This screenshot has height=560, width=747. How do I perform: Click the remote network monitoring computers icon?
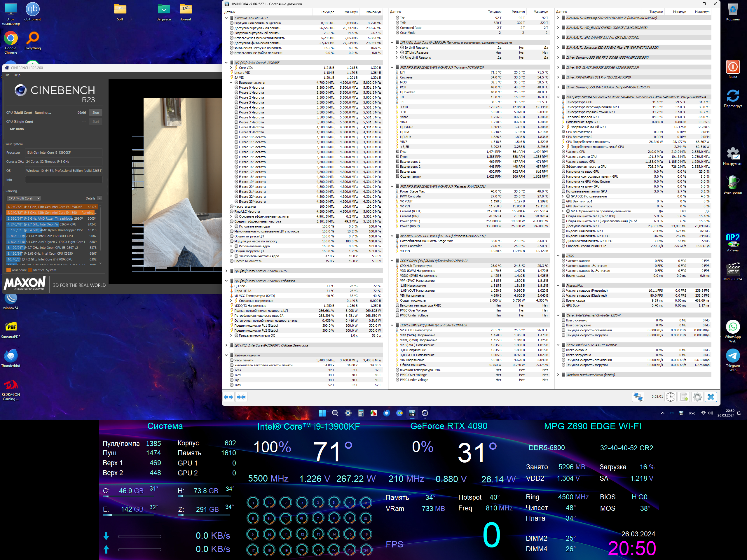638,397
